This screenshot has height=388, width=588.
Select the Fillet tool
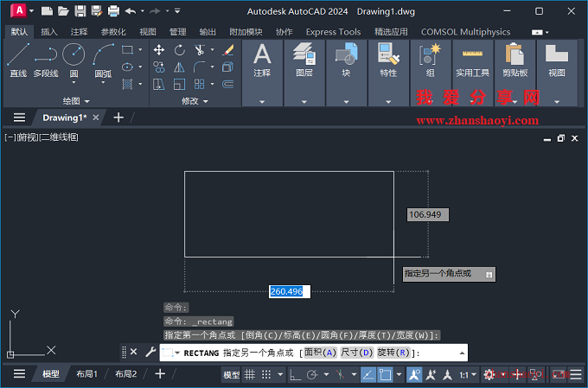tap(200, 67)
